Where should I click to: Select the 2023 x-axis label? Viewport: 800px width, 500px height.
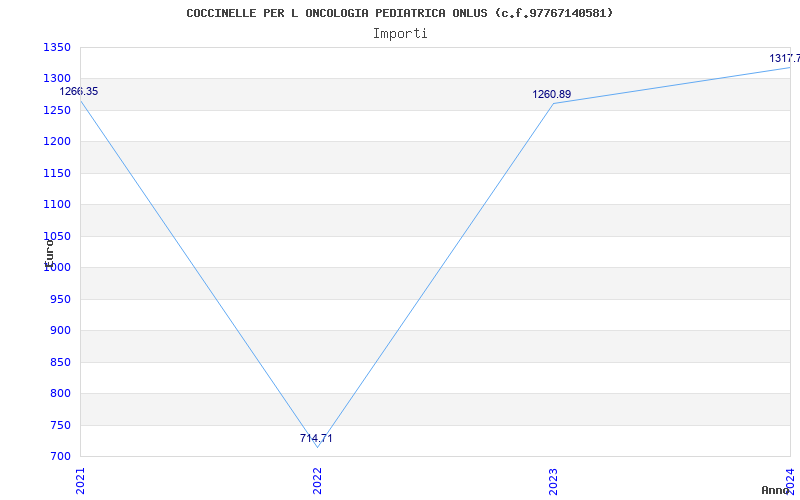click(x=554, y=481)
